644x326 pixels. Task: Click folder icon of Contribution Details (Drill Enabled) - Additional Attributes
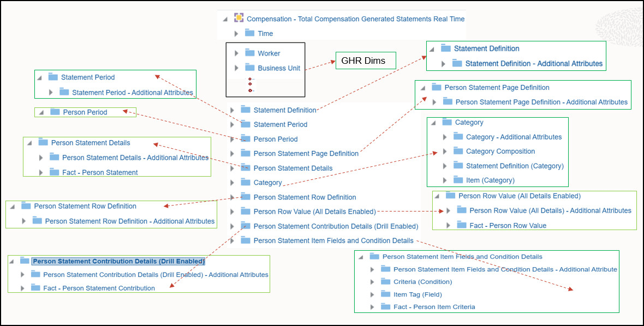[35, 274]
